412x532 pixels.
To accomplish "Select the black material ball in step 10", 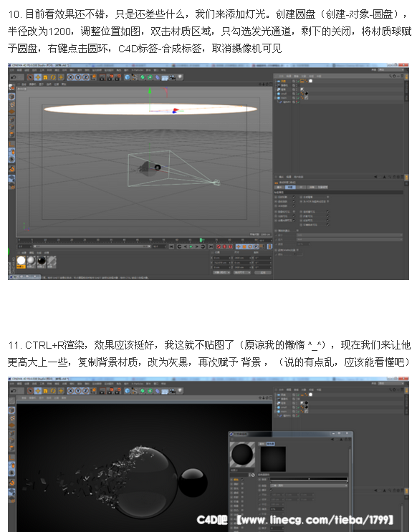I will point(42,261).
